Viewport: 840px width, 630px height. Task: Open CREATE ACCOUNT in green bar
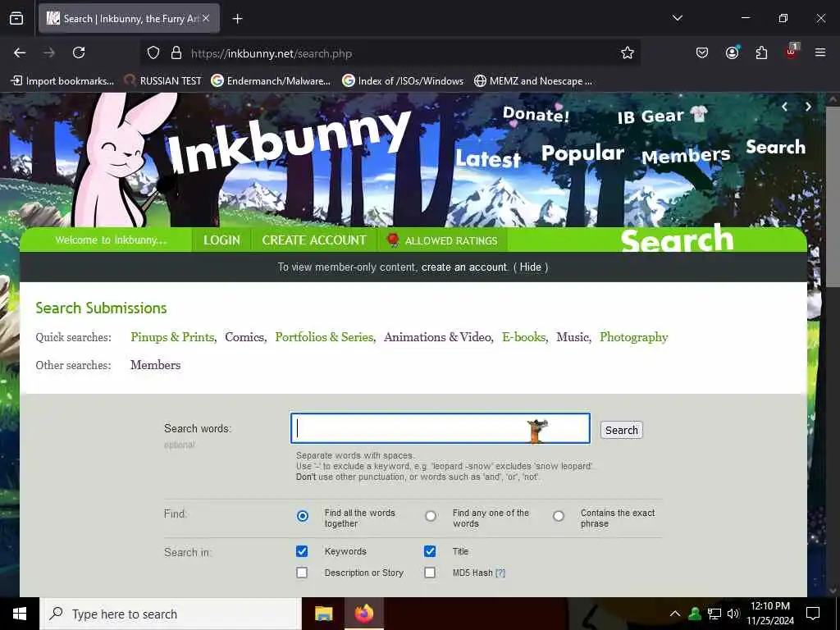click(314, 240)
